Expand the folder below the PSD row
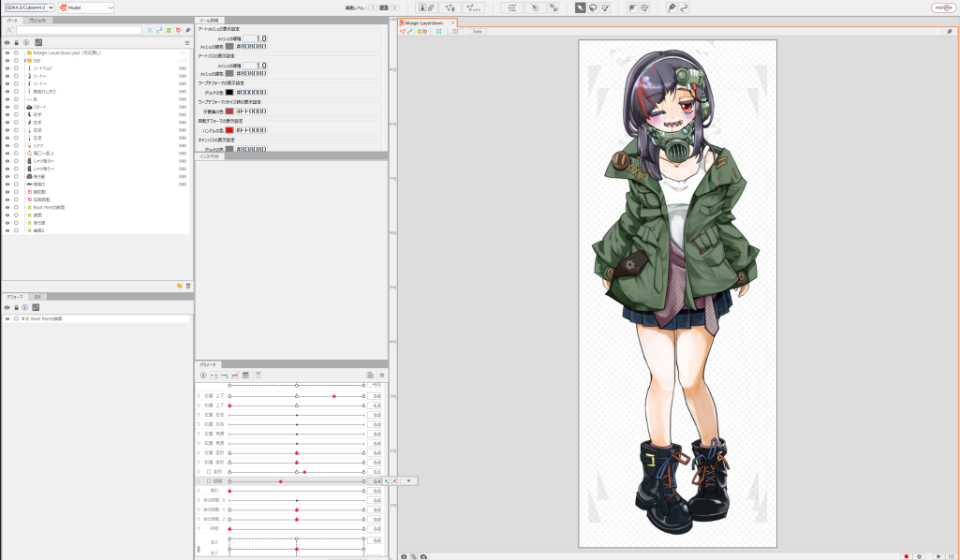The width and height of the screenshot is (960, 560). point(25,61)
